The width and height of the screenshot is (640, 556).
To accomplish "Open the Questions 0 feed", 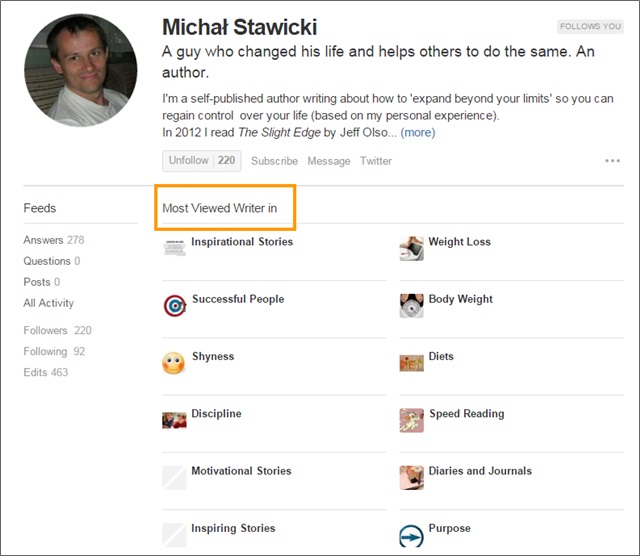I will (x=52, y=261).
